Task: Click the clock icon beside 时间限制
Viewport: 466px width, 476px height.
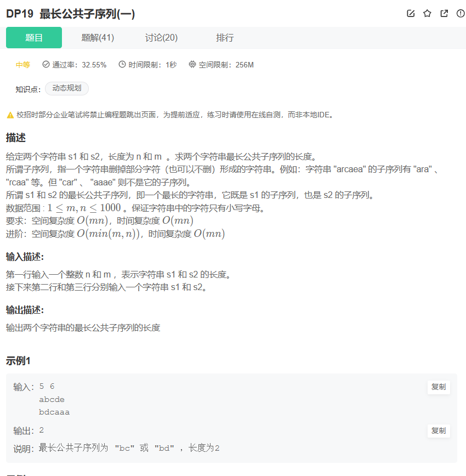Action: [x=122, y=64]
